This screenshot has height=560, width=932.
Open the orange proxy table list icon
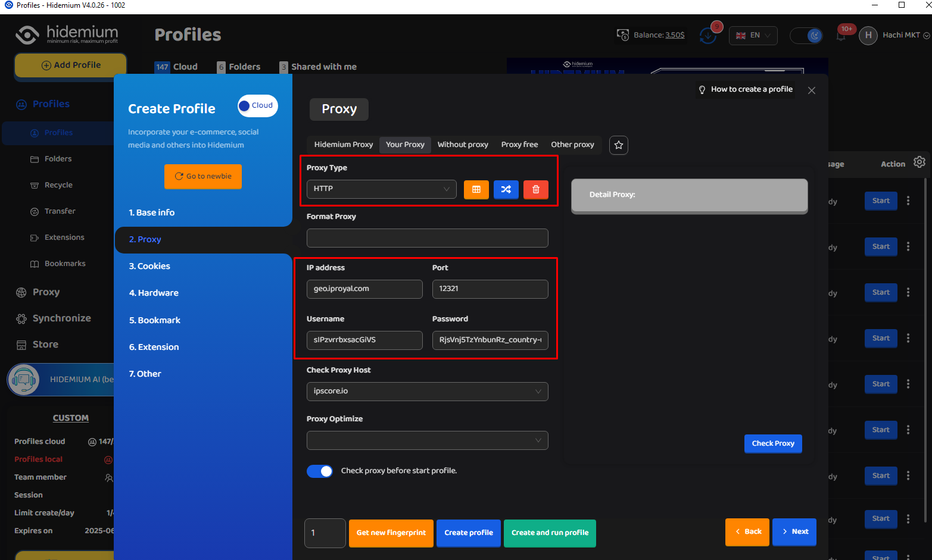click(x=476, y=189)
